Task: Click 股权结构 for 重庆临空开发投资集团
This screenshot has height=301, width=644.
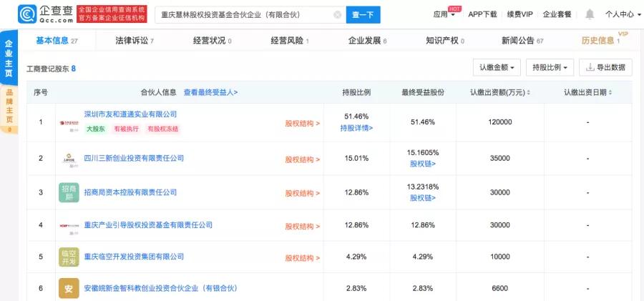Action: pos(302,258)
